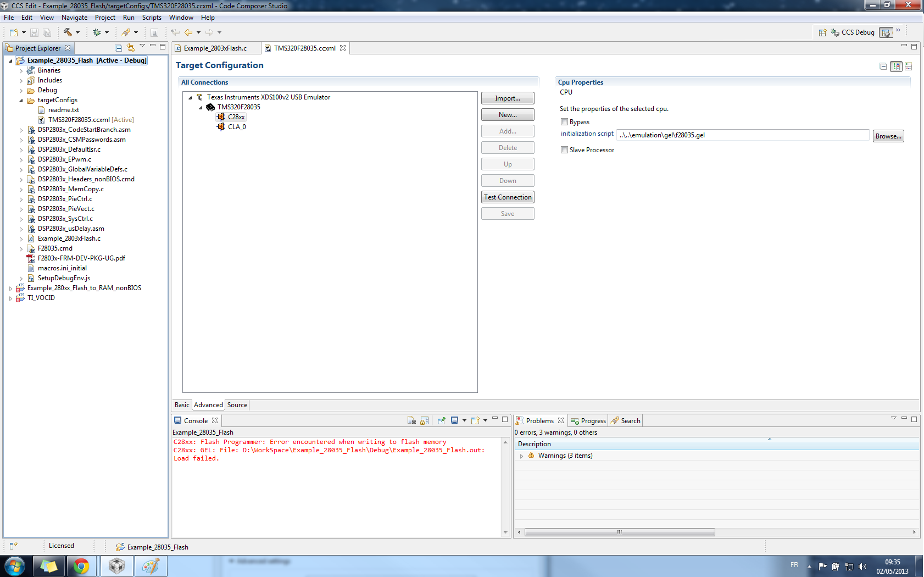Collapse the Example_28035_Flash project
Screen dimensions: 924x577
click(10, 60)
